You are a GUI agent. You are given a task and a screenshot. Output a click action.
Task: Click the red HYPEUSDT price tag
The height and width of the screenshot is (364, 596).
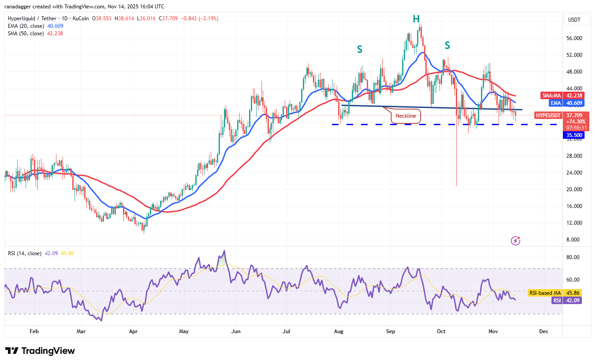(548, 115)
